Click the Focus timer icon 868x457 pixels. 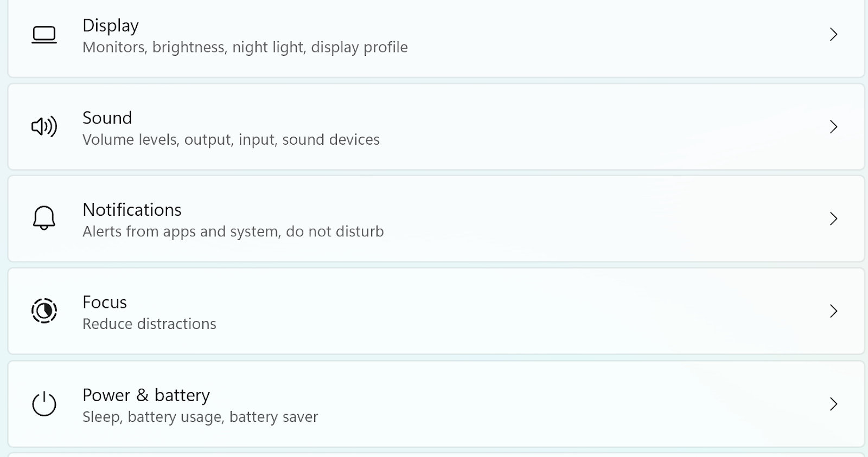pos(44,311)
